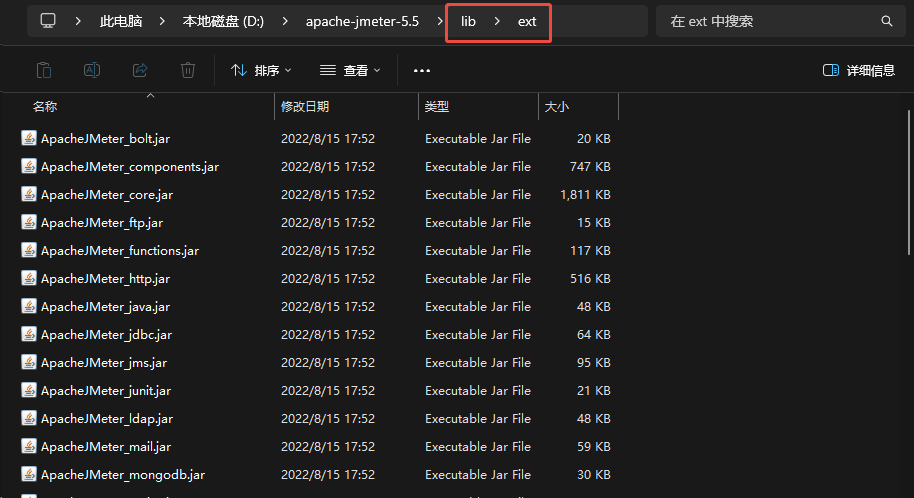This screenshot has width=914, height=498.
Task: Click jar icon of ApacheJMeter_jms.jar
Action: click(29, 362)
